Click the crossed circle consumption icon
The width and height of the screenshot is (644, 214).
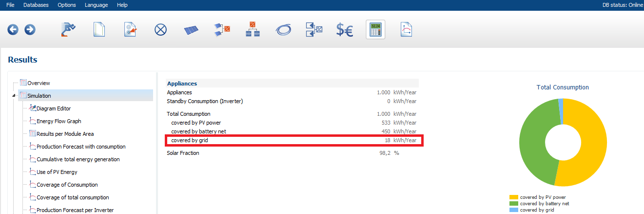pos(160,30)
